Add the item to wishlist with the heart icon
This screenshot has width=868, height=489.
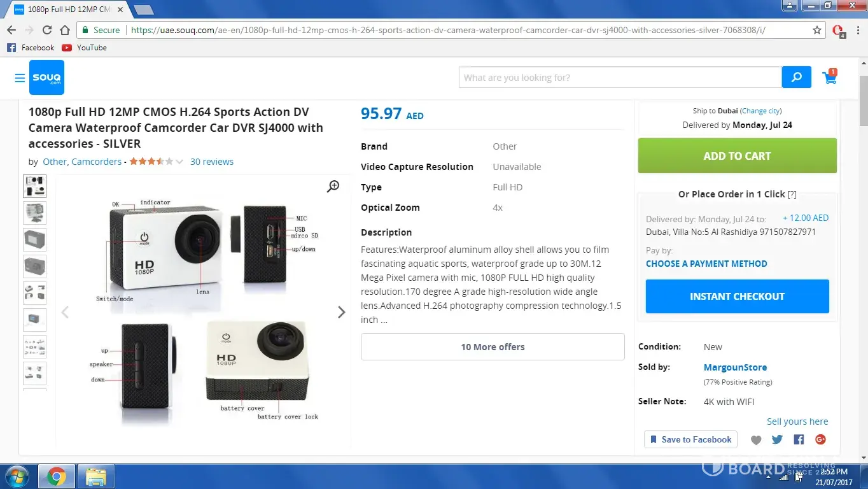click(x=756, y=440)
